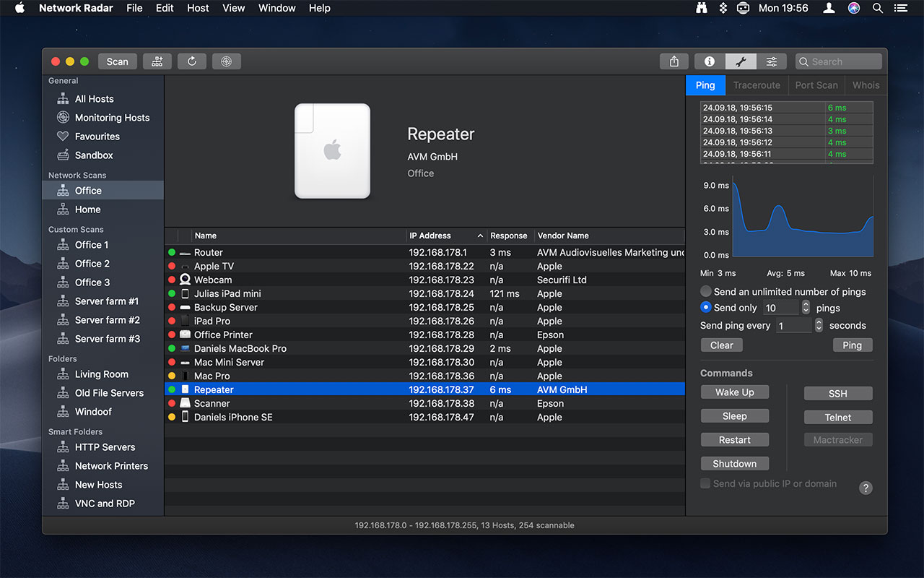The height and width of the screenshot is (578, 924).
Task: Click the help question mark icon
Action: click(x=866, y=488)
